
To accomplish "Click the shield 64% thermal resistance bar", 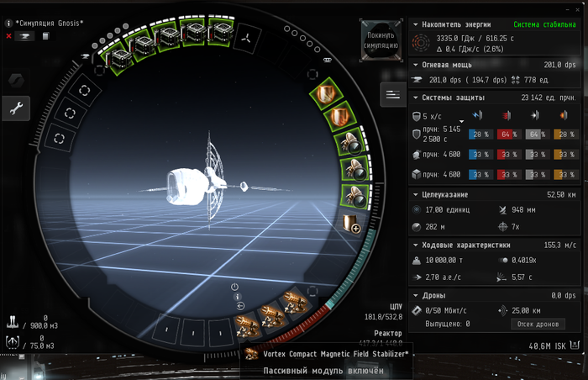I will [x=506, y=135].
